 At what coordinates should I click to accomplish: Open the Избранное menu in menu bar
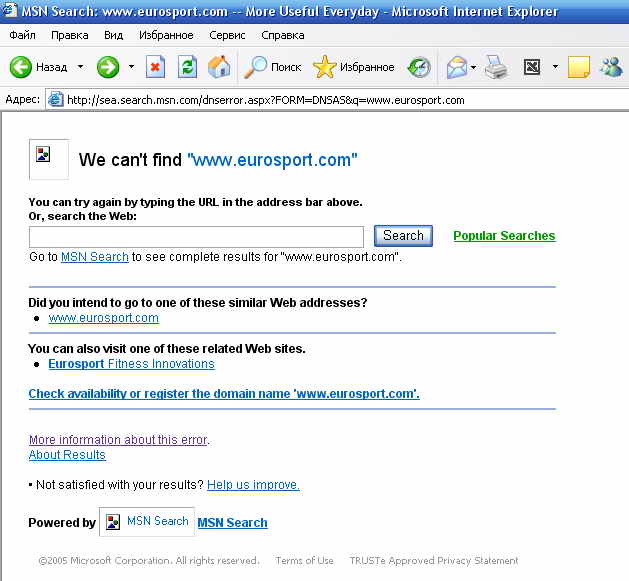coord(166,35)
